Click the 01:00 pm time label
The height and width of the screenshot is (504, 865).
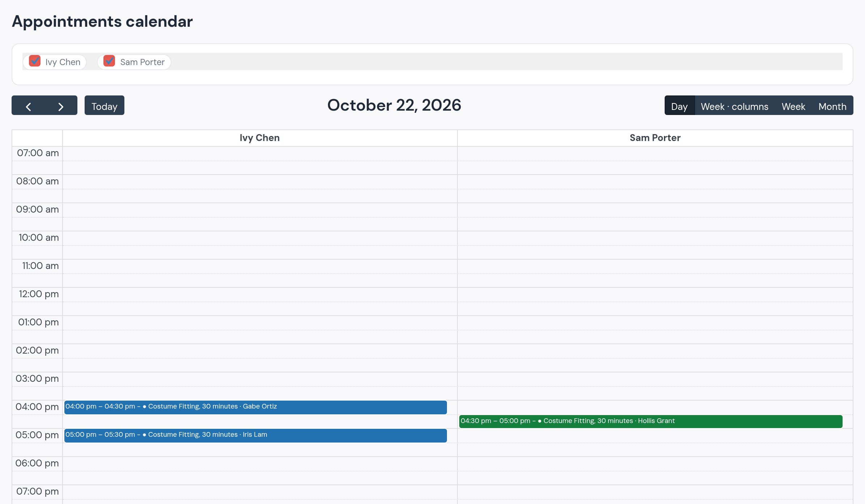(x=38, y=322)
